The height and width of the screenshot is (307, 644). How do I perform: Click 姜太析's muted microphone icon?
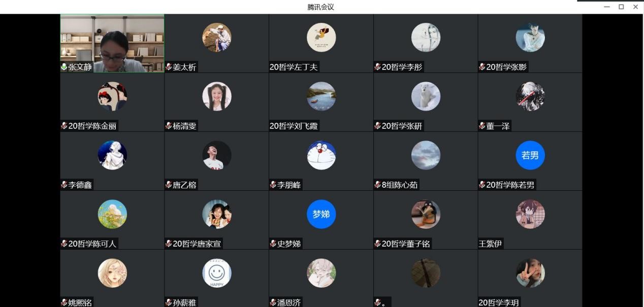pyautogui.click(x=169, y=67)
